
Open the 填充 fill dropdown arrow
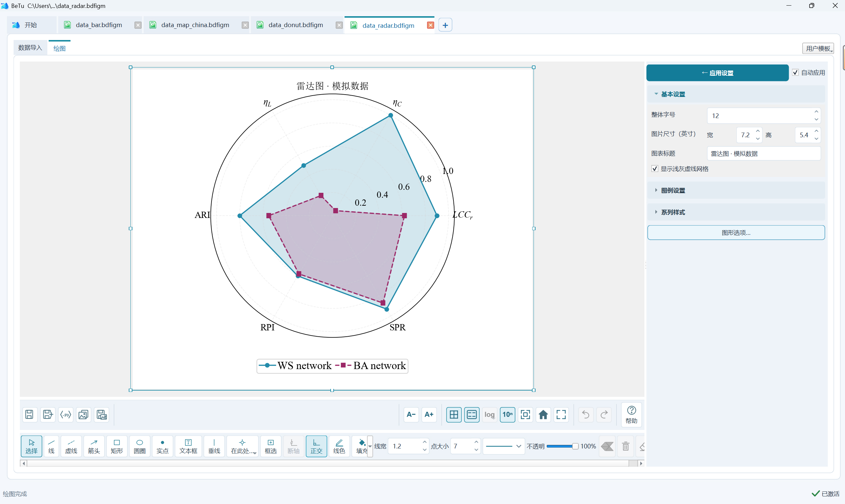coord(370,446)
